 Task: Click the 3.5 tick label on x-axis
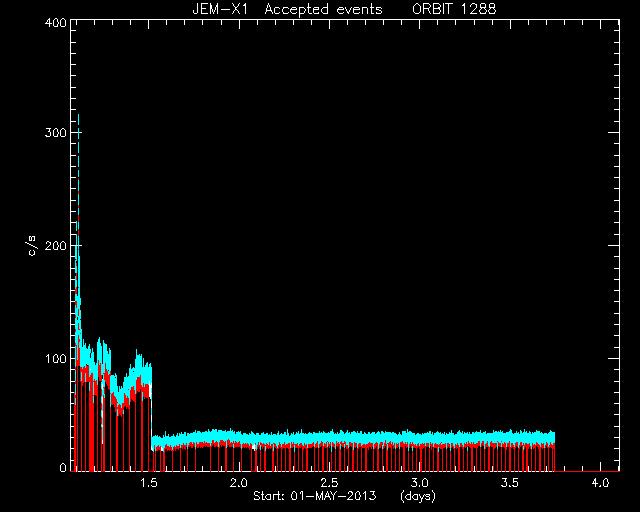(x=510, y=483)
